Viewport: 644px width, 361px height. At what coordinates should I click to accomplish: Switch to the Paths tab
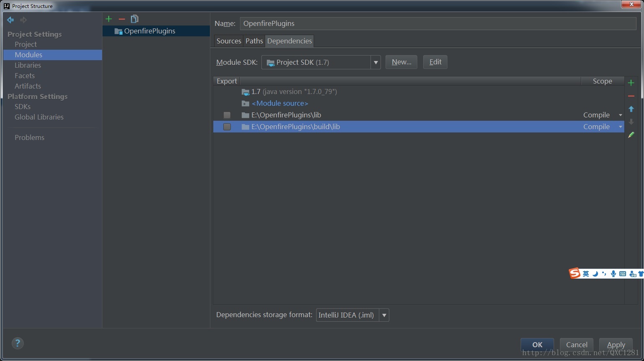[254, 41]
